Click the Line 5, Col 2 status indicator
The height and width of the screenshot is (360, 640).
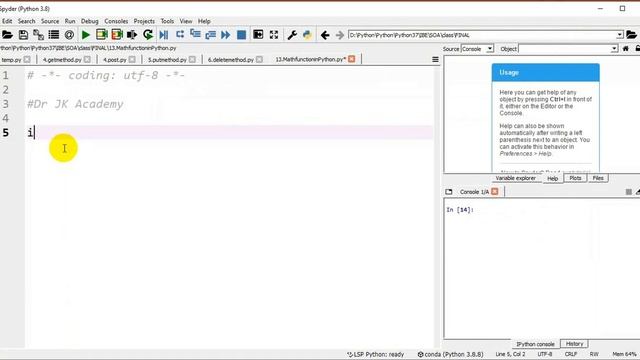click(x=510, y=354)
